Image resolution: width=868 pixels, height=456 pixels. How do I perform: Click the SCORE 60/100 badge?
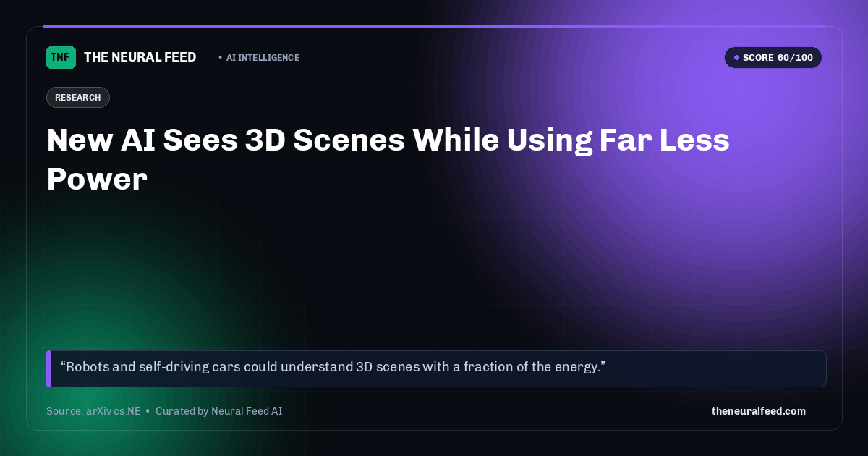point(773,58)
